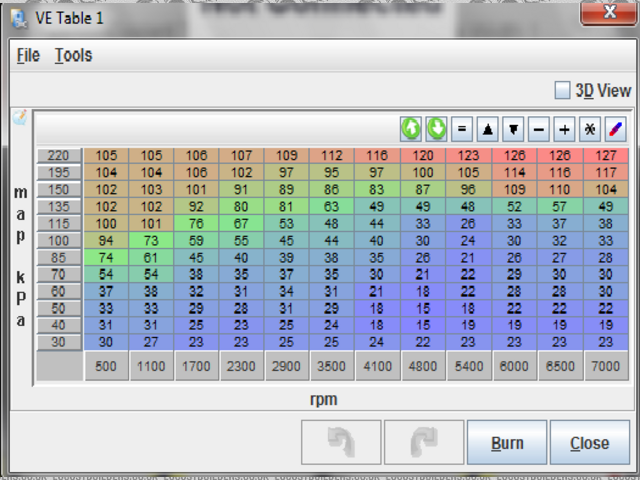Open the Tools menu
The image size is (640, 480).
click(x=73, y=56)
